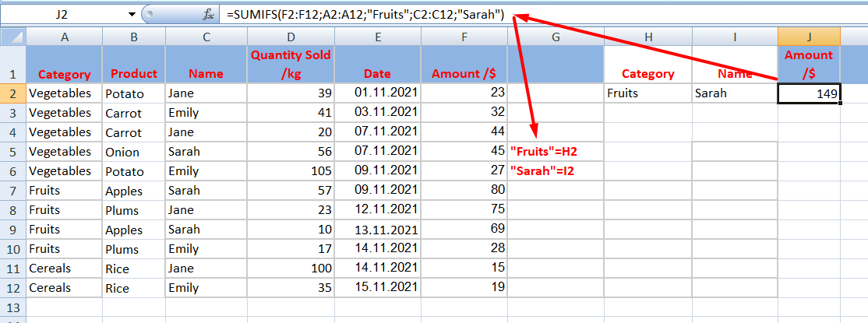Click cell J2 showing result 149
The image size is (868, 323).
coord(809,93)
